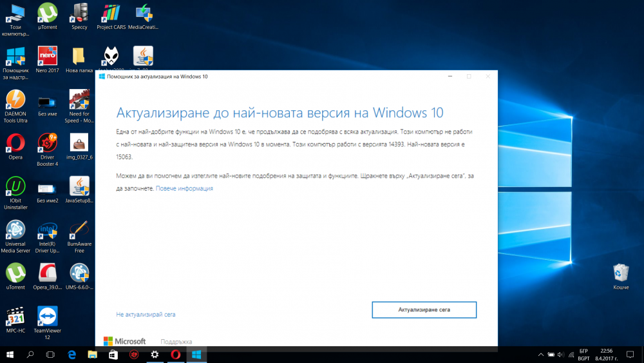644x363 pixels.
Task: Open Кошче recycle bin
Action: pos(621,277)
